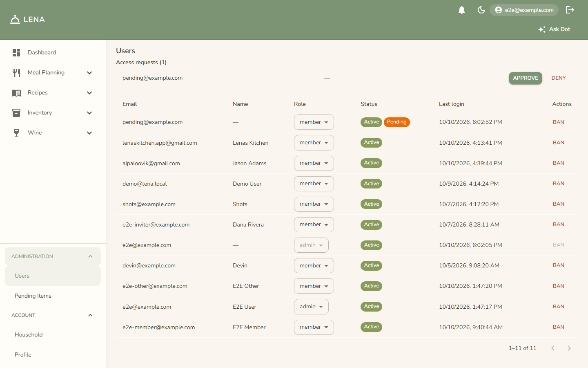
Task: Expand the Meal Planning chevron
Action: click(89, 73)
